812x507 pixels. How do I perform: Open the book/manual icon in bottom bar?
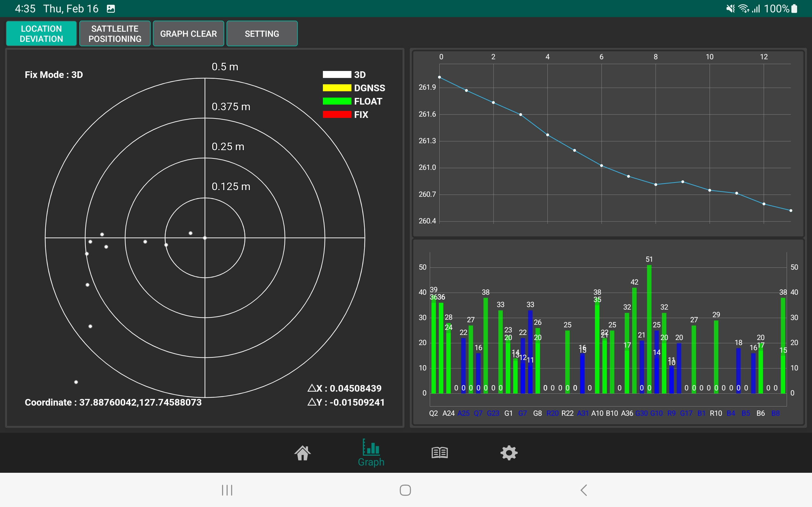coord(440,453)
